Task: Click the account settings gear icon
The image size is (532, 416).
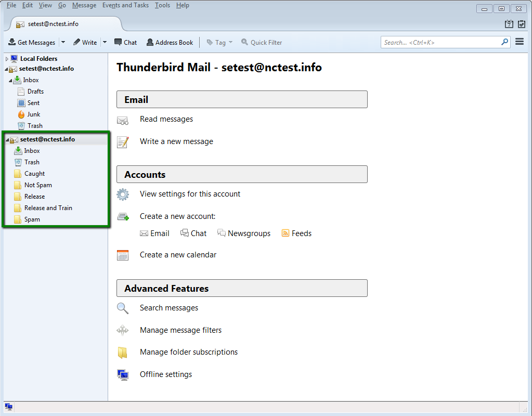Action: (x=123, y=194)
